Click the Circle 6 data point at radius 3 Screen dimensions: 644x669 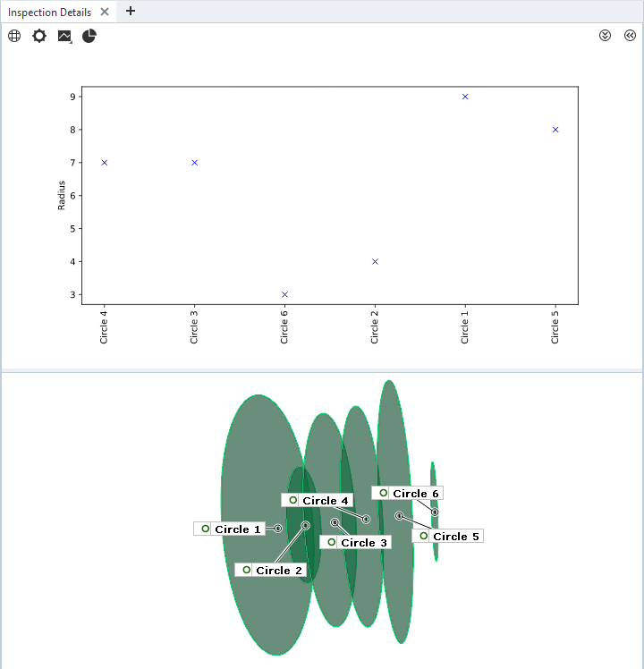284,294
